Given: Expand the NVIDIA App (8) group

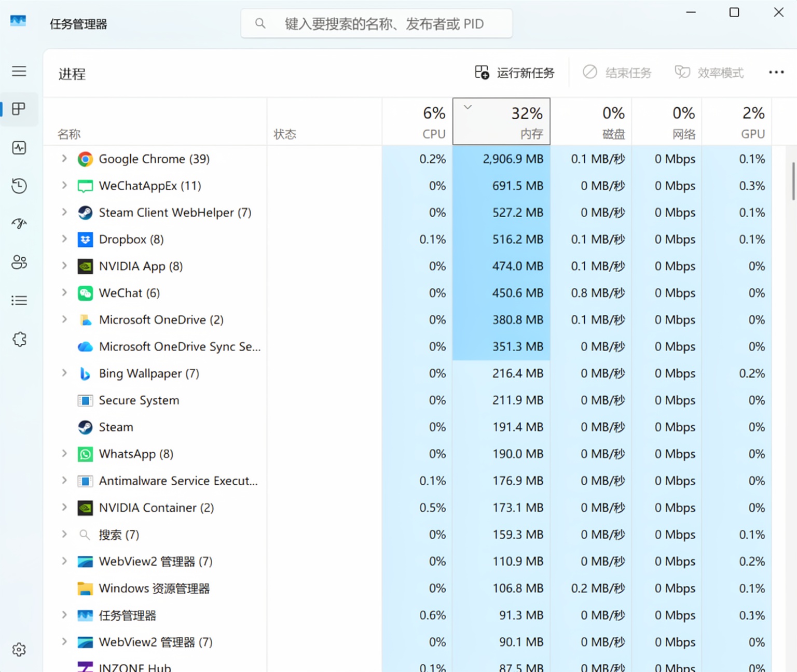Looking at the screenshot, I should (64, 265).
